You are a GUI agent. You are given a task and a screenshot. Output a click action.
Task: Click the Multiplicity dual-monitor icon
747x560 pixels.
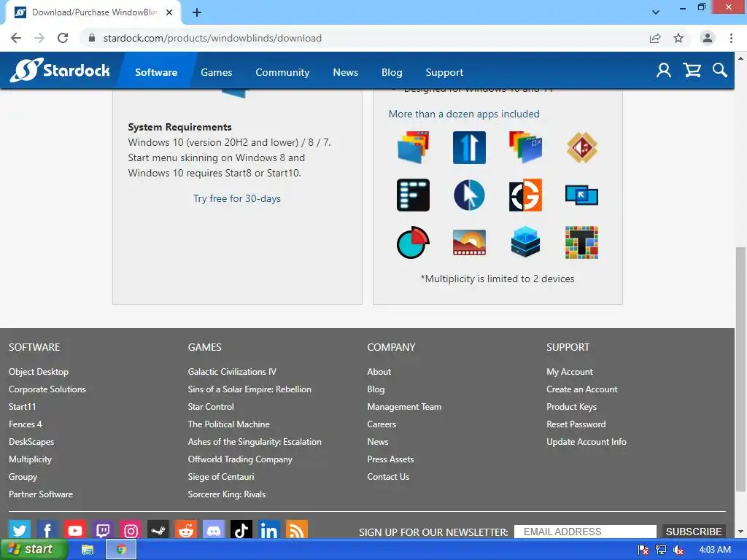(581, 195)
